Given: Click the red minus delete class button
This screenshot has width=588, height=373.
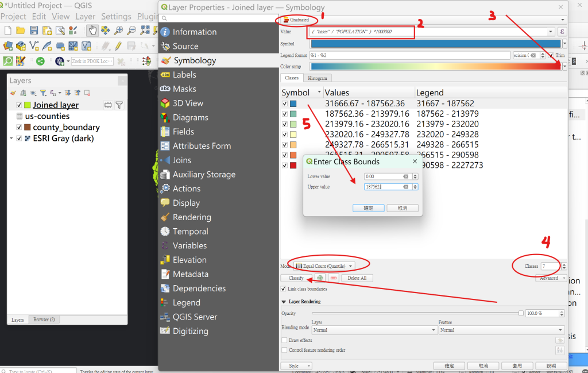Looking at the screenshot, I should point(334,278).
